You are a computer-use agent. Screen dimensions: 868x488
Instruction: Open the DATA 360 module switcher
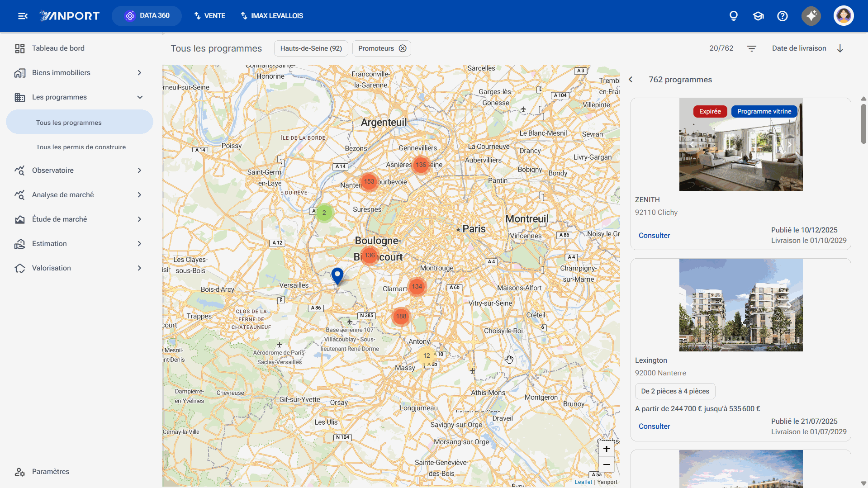coord(147,16)
